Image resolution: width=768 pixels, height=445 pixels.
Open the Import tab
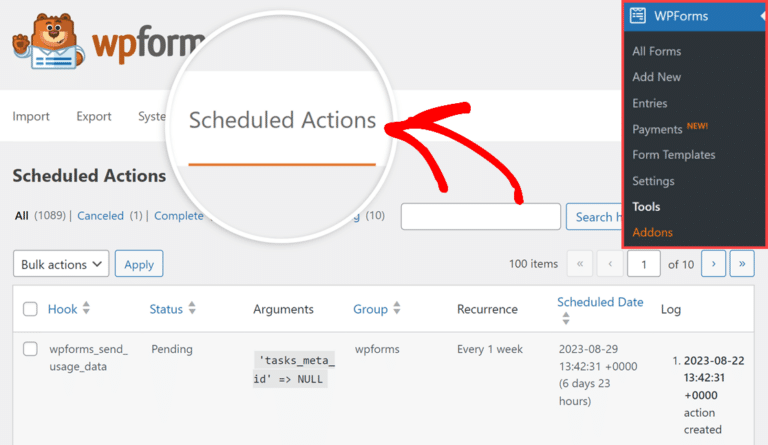click(31, 116)
